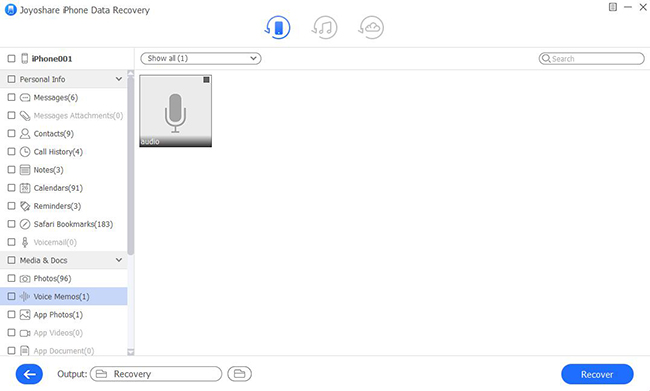Select Notes(3) label in sidebar

click(x=49, y=170)
